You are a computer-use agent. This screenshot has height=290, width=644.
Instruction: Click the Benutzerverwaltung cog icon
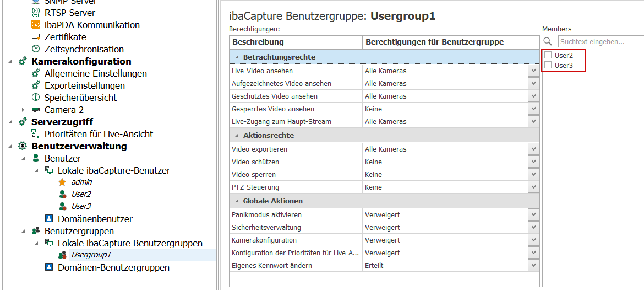coord(23,146)
